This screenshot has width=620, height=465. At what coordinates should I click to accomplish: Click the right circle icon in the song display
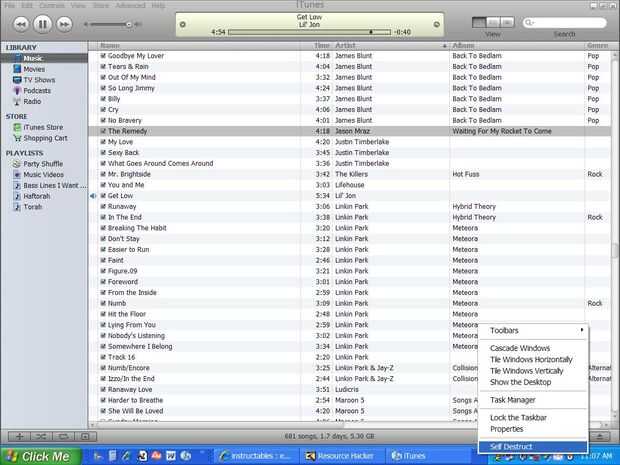437,25
